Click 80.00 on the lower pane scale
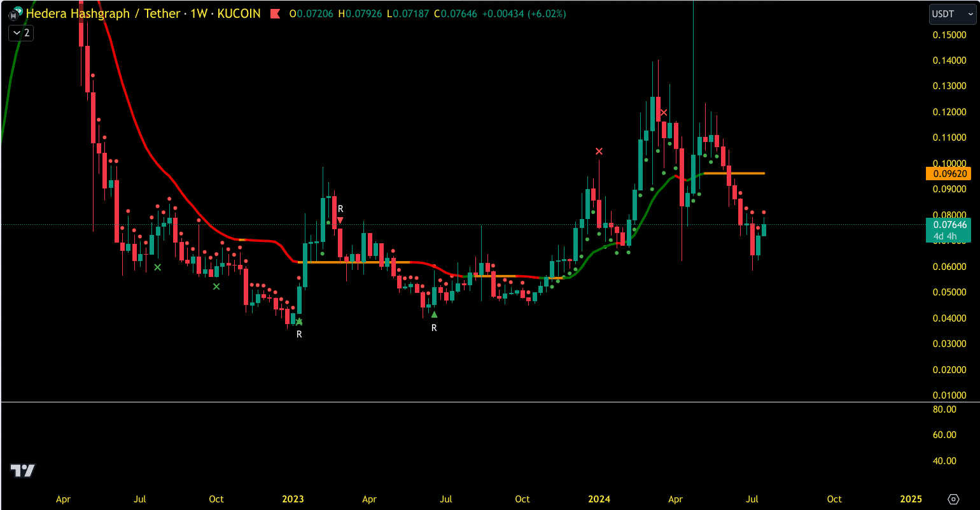This screenshot has height=510, width=980. [944, 409]
